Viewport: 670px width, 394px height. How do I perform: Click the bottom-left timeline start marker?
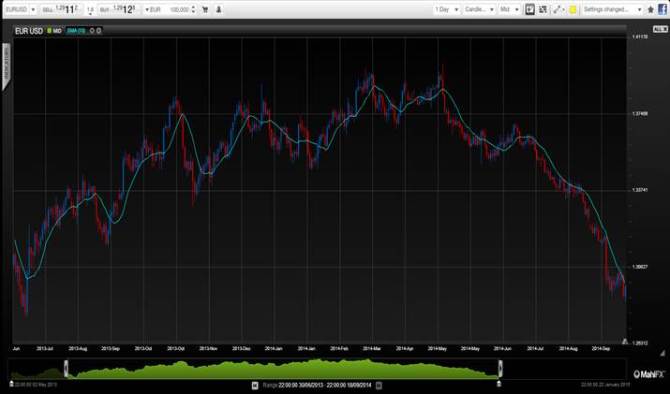12,384
